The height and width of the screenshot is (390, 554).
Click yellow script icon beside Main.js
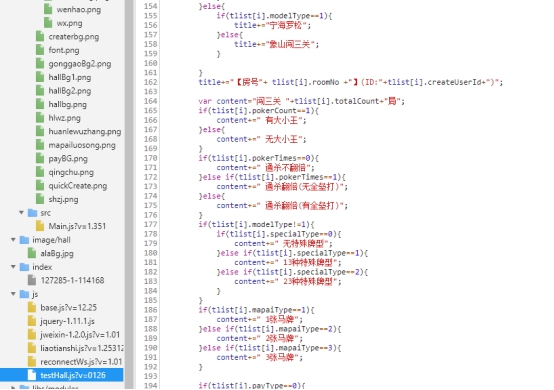tap(40, 226)
